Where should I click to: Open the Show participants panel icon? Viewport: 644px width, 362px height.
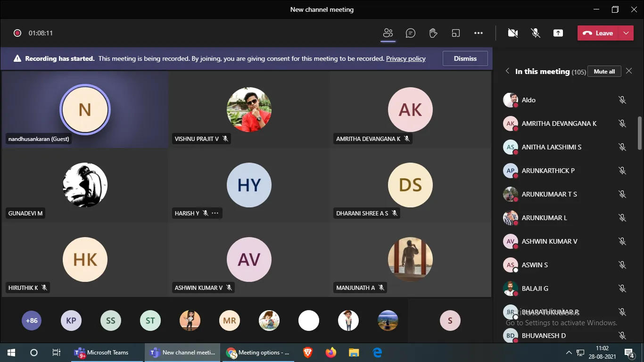tap(388, 33)
